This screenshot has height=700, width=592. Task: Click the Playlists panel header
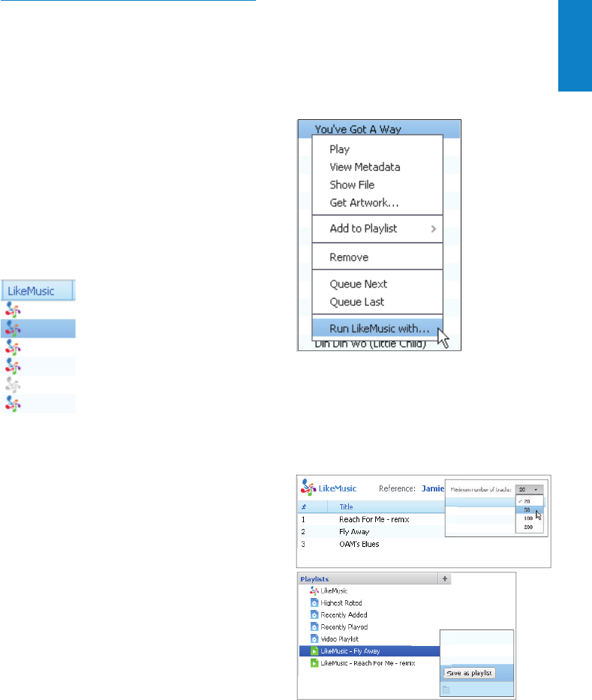click(x=368, y=578)
